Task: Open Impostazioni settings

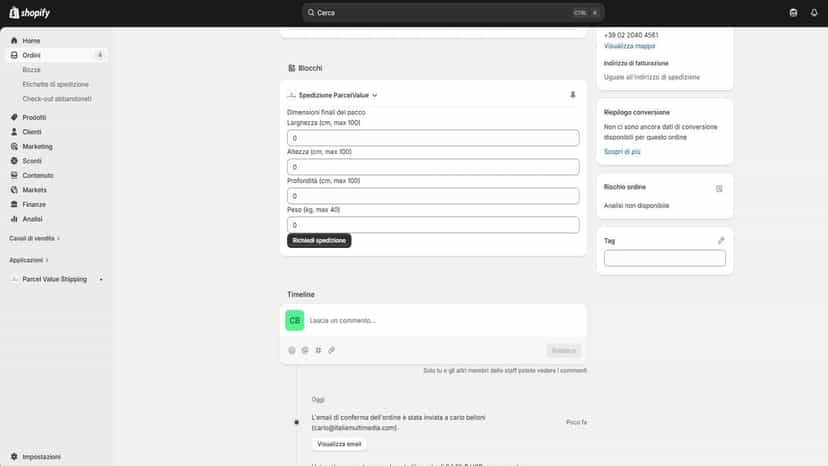Action: point(41,456)
